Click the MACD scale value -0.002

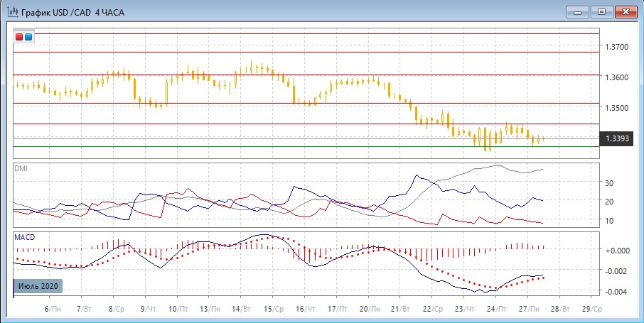618,271
